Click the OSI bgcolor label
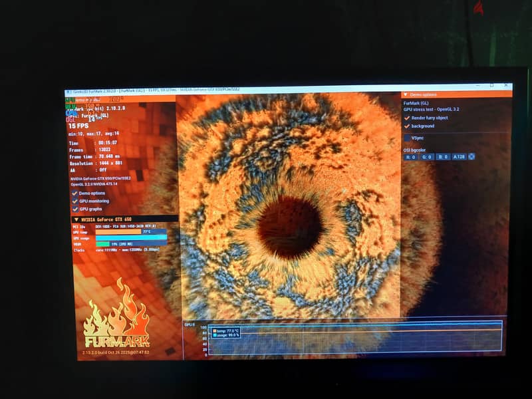This screenshot has height=399, width=532. 414,150
